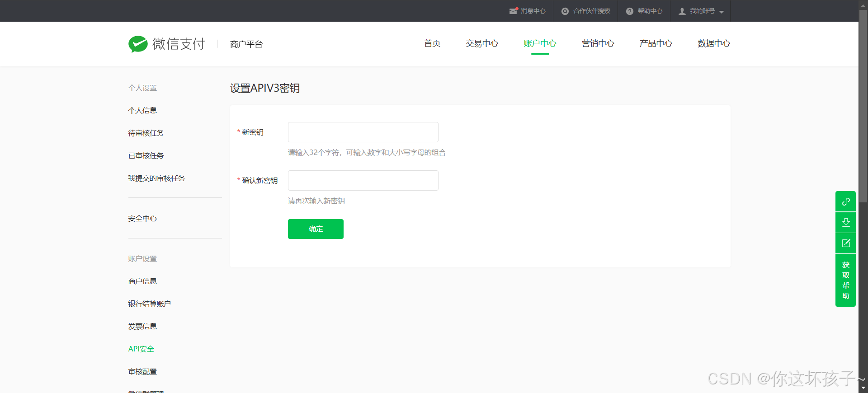Open 合作伙伴搜索 link
The width and height of the screenshot is (868, 393).
pyautogui.click(x=592, y=11)
